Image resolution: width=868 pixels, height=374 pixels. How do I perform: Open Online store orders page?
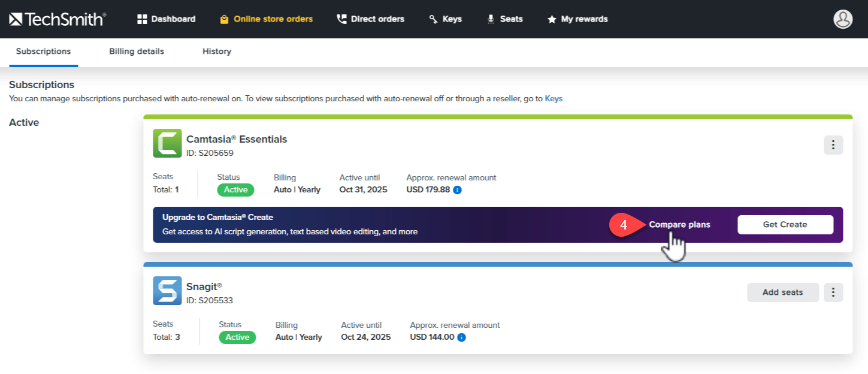[x=266, y=19]
